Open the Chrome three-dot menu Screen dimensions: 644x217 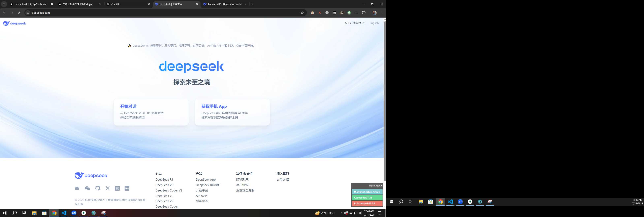click(x=382, y=13)
